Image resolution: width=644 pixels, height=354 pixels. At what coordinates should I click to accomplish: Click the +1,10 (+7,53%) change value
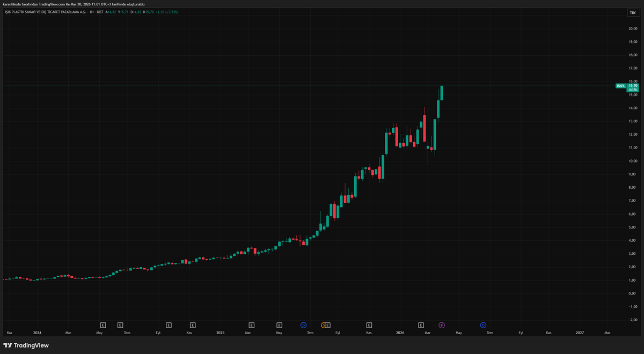tap(167, 11)
